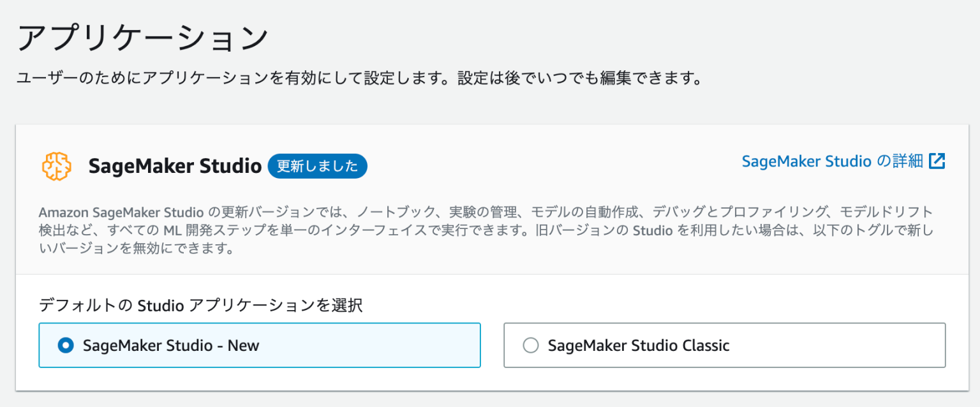Click the SageMaker Studio - New option card
Viewport: 980px width, 407px height.
[x=260, y=345]
